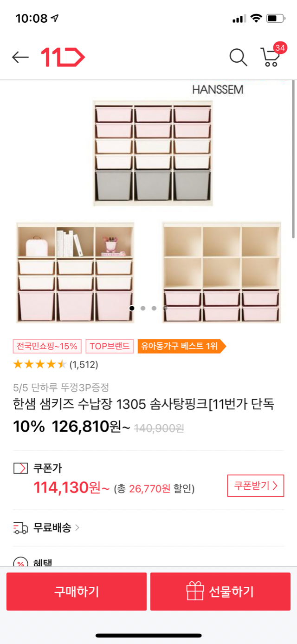Viewport: 297px width, 644px height.
Task: Tap the free shipping truck icon
Action: [20, 528]
